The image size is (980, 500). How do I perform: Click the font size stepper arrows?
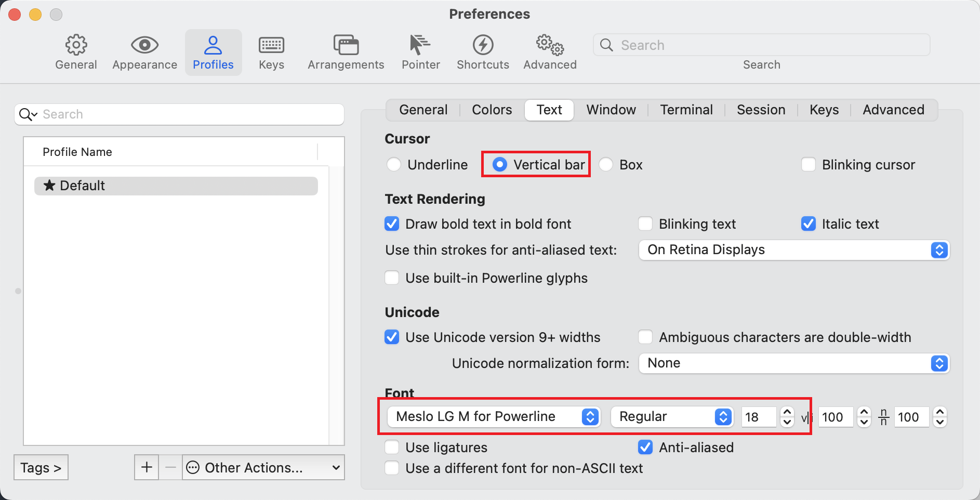[x=787, y=417]
